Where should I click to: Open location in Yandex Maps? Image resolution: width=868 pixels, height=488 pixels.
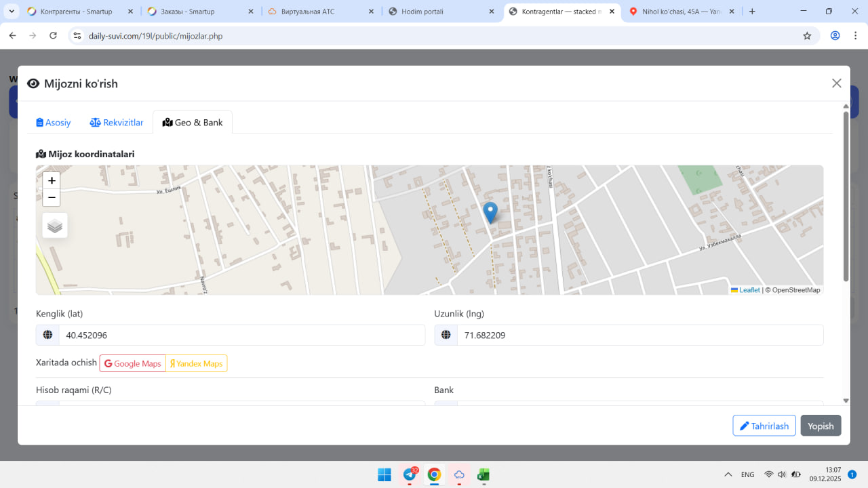click(x=196, y=363)
